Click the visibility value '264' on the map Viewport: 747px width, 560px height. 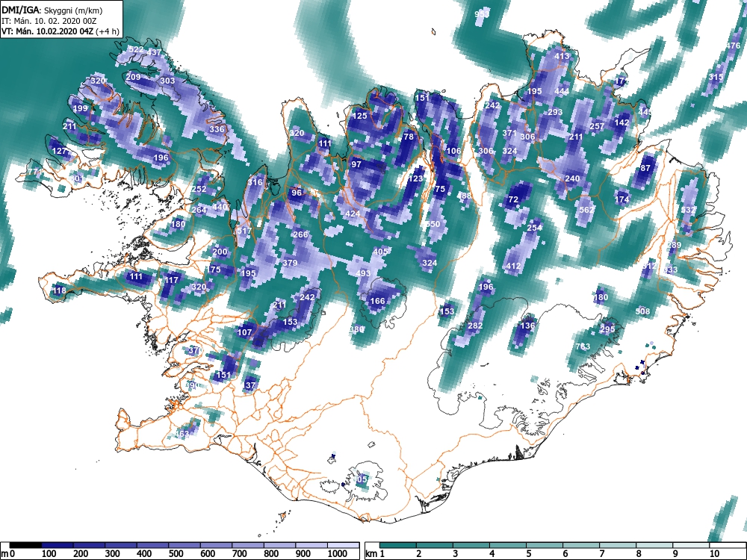click(199, 210)
